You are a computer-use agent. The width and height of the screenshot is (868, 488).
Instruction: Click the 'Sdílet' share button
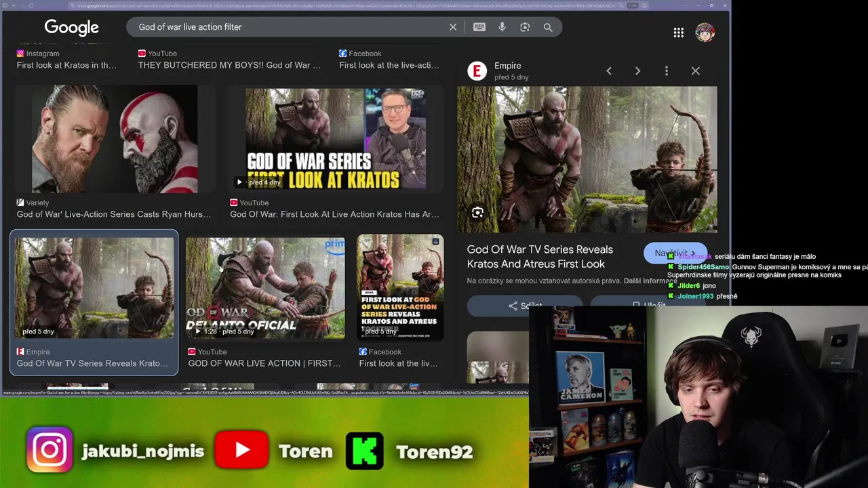pyautogui.click(x=524, y=306)
